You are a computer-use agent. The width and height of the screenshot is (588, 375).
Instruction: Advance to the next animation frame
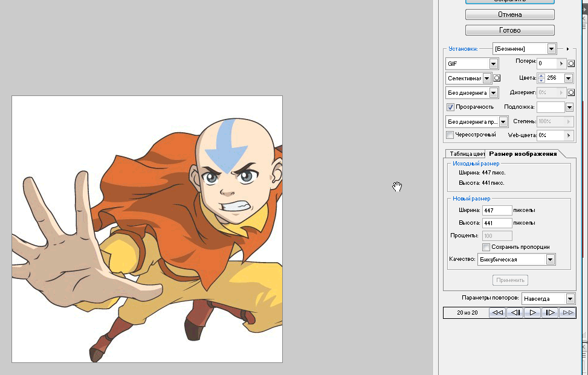coord(550,312)
